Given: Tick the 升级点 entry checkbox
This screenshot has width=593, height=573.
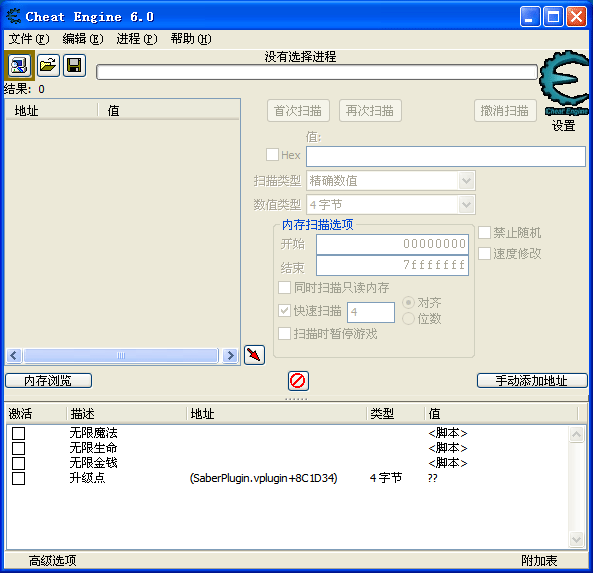Looking at the screenshot, I should (18, 478).
